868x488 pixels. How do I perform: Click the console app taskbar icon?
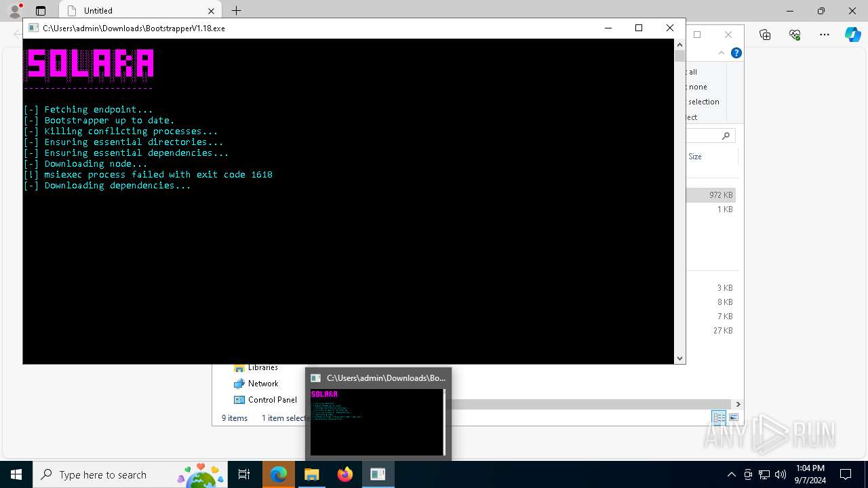pos(378,474)
